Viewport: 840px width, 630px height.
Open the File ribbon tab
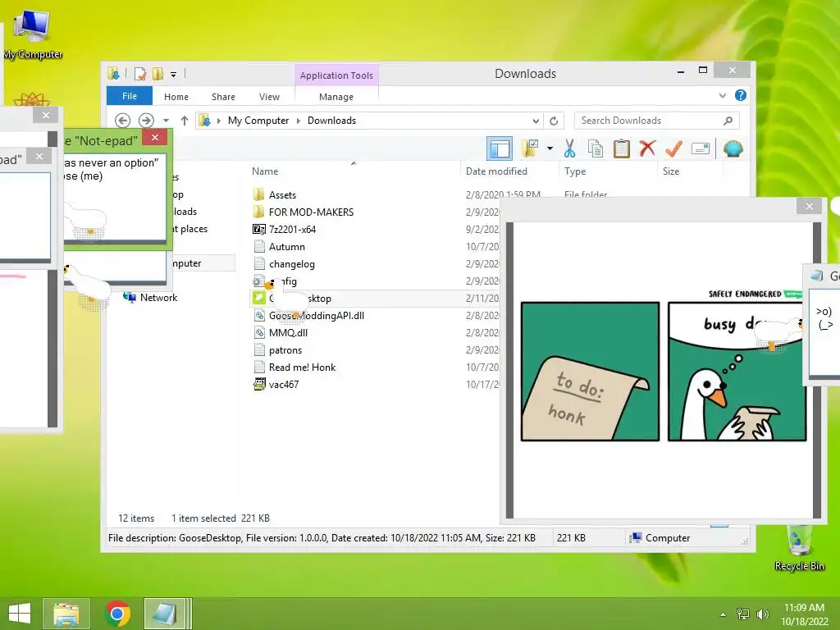(130, 96)
